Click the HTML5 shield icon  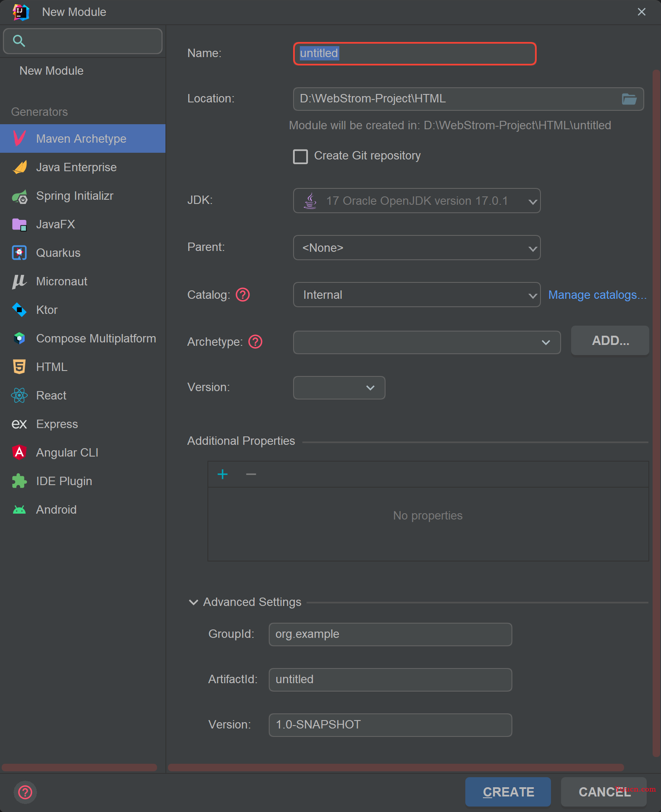(19, 367)
